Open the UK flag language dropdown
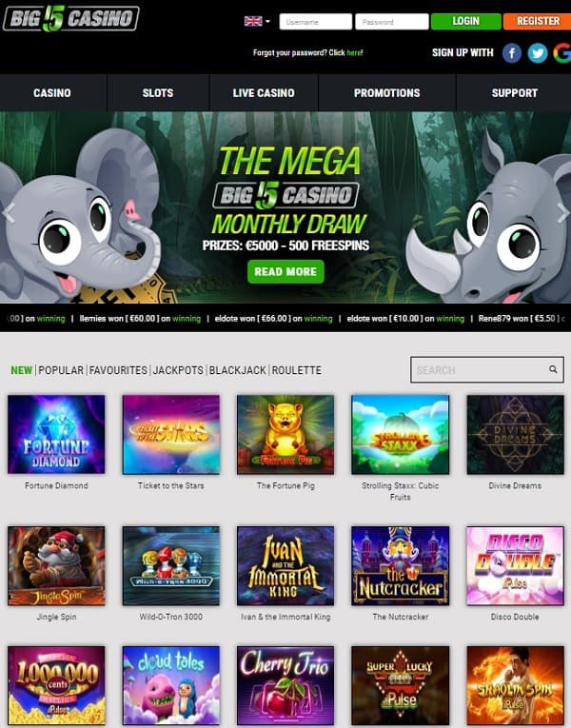Screen dimensions: 571x728 coord(257,21)
